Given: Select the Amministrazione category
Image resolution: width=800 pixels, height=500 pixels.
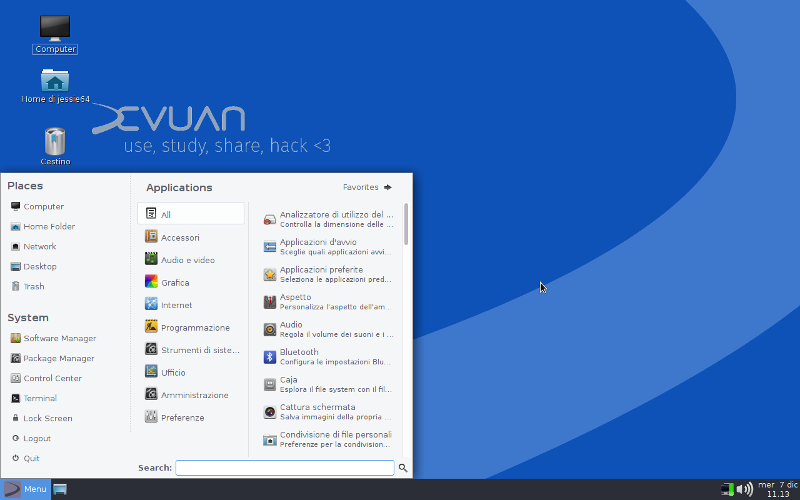Looking at the screenshot, I should [x=191, y=394].
